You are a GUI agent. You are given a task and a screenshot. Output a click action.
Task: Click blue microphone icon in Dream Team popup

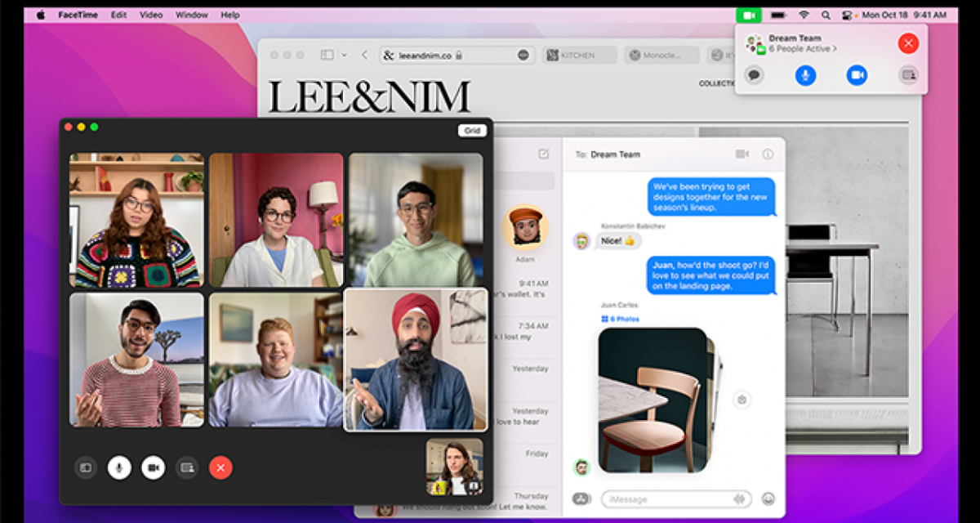pos(805,75)
